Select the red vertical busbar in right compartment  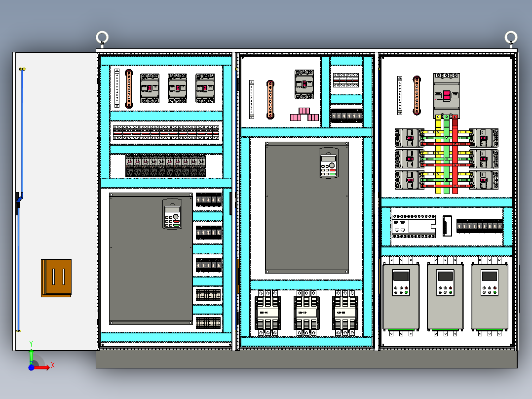tap(455, 155)
